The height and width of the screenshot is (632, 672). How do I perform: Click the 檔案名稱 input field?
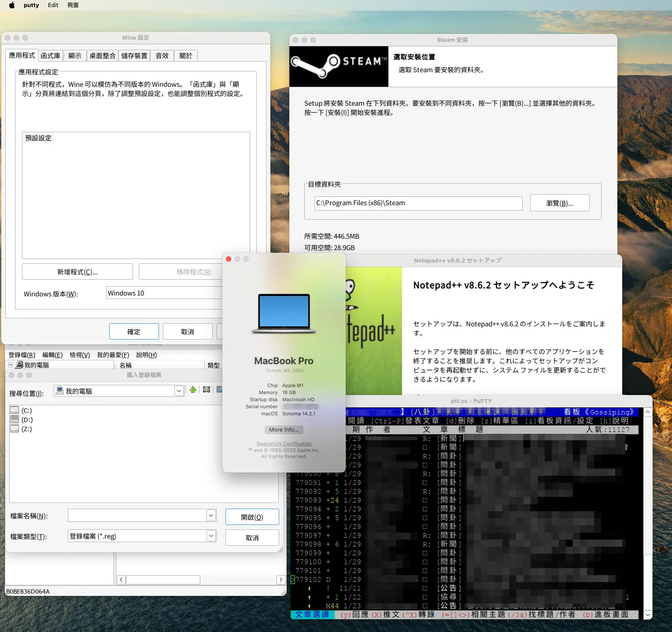[x=137, y=515]
